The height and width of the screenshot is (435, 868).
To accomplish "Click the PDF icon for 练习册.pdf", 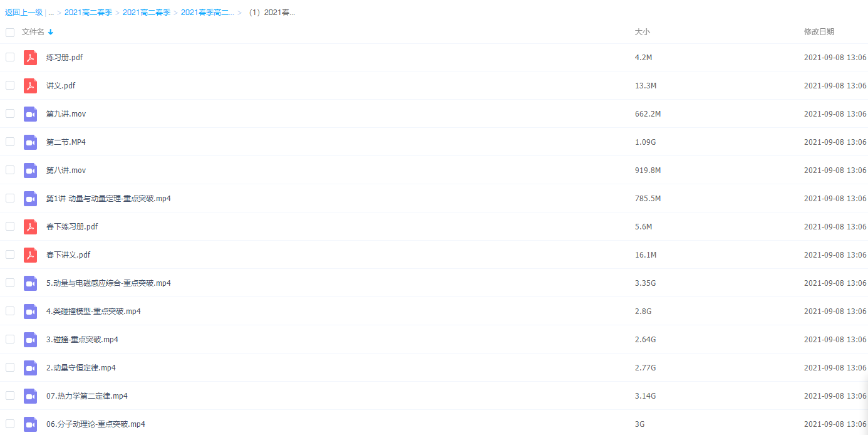I will [x=30, y=58].
